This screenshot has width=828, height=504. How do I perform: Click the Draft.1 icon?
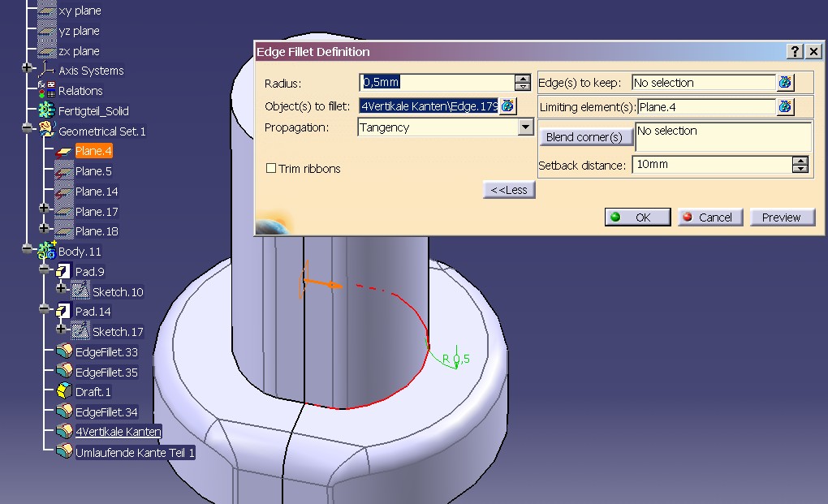coord(64,391)
